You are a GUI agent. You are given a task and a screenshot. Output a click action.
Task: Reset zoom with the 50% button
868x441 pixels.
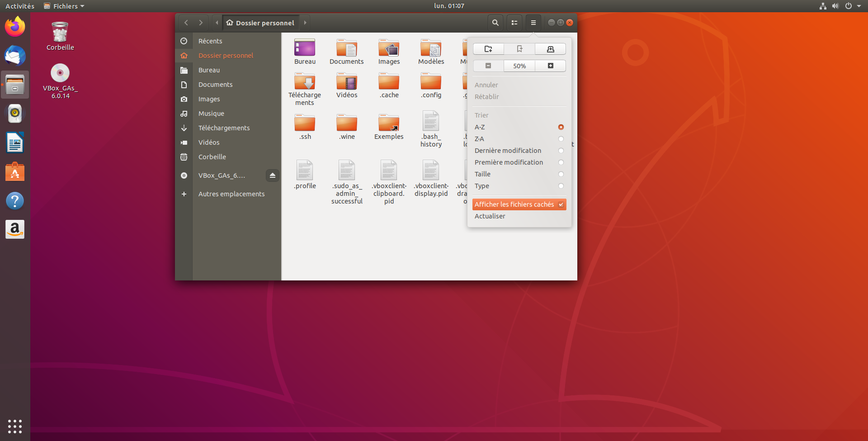[519, 66]
